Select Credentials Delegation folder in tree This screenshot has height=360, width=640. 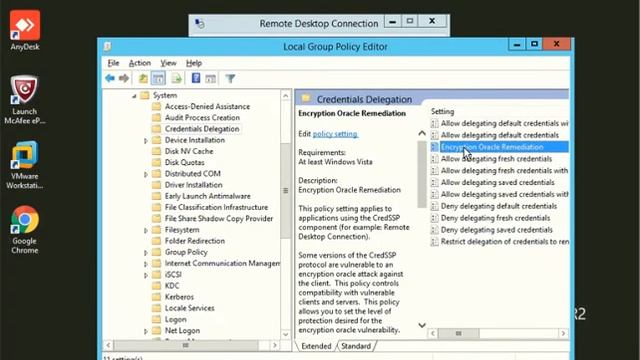[x=202, y=129]
